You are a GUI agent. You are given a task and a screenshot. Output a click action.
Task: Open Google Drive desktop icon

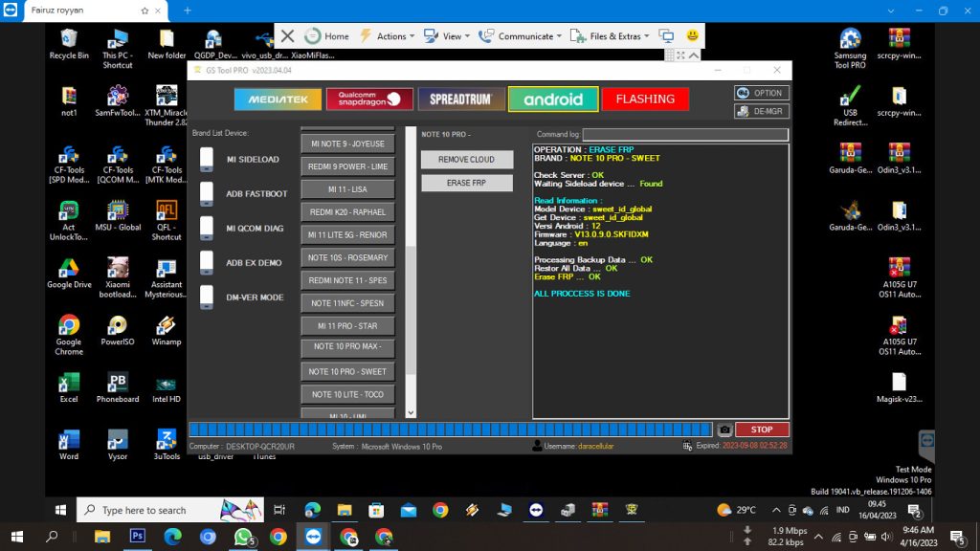click(x=69, y=273)
